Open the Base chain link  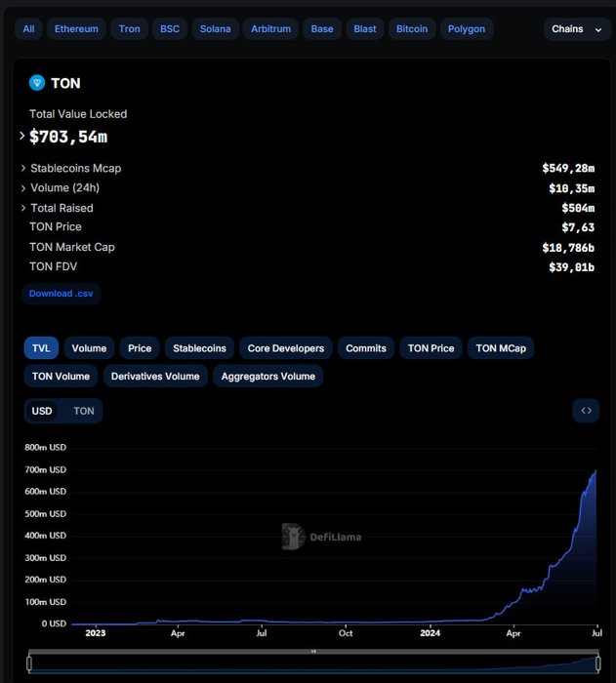322,29
